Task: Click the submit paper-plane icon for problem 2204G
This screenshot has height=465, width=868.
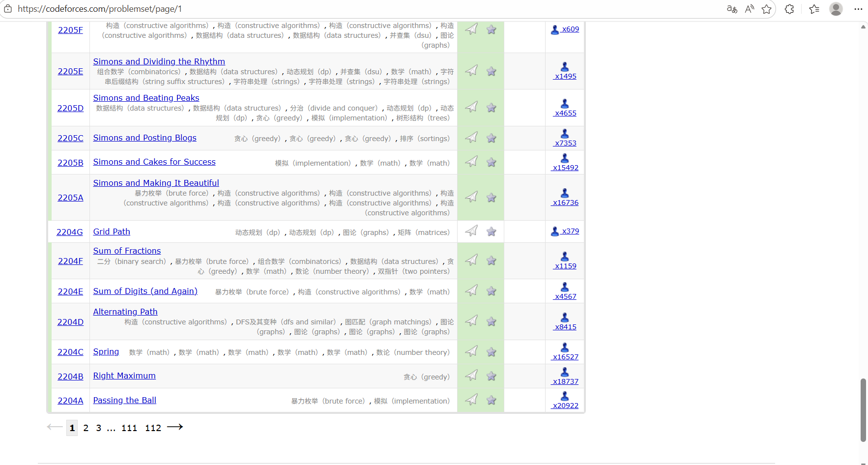Action: pos(471,231)
